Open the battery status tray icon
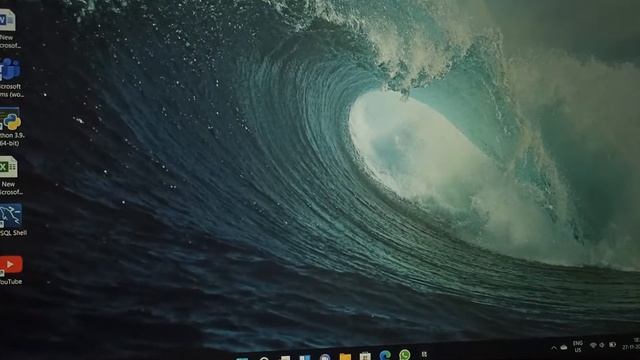 (612, 344)
